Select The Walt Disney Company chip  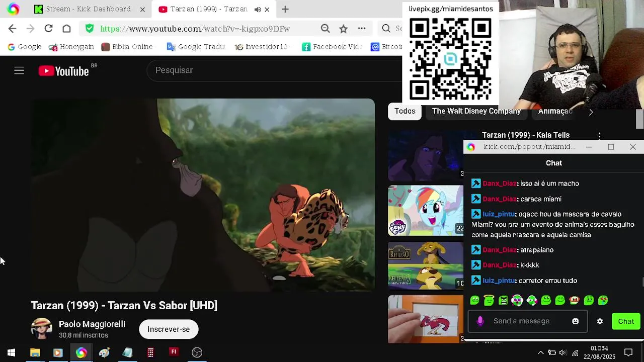[476, 111]
